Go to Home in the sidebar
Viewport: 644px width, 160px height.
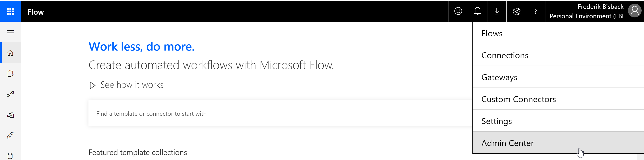(10, 53)
